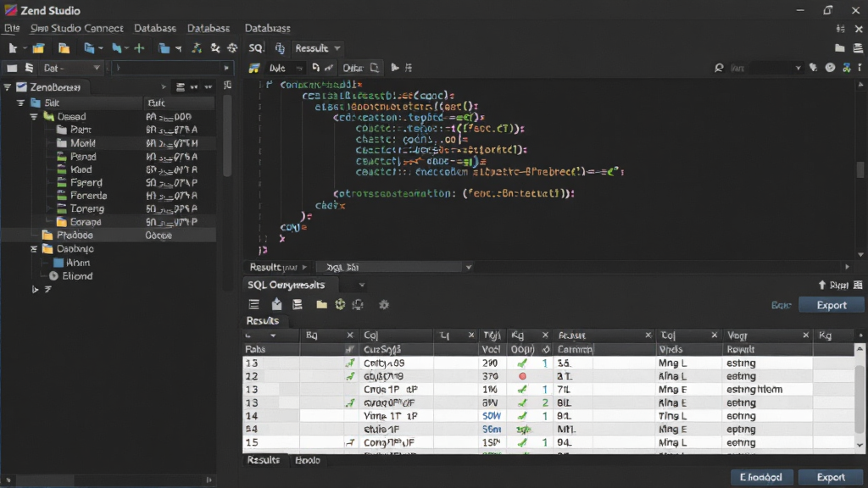Viewport: 868px width, 488px height.
Task: Click the red status dot in row 22
Action: point(522,376)
